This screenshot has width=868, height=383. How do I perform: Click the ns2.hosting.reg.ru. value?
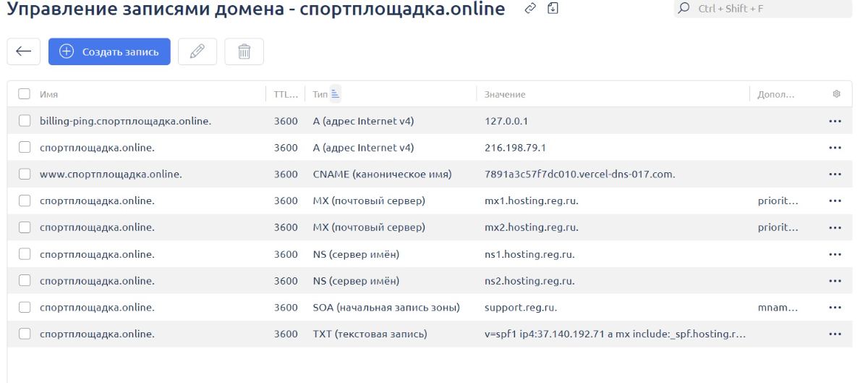529,280
